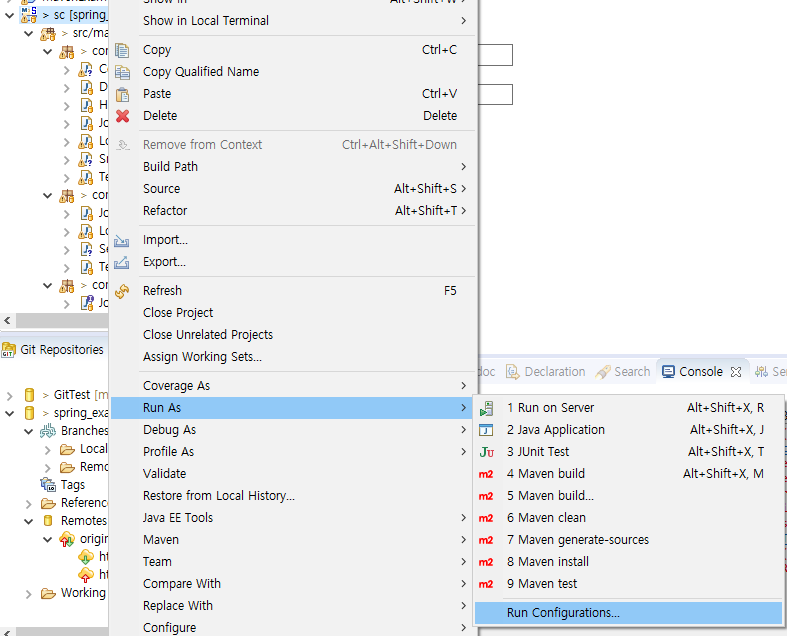Click the src/main source folder icon
This screenshot has width=787, height=636.
48,34
